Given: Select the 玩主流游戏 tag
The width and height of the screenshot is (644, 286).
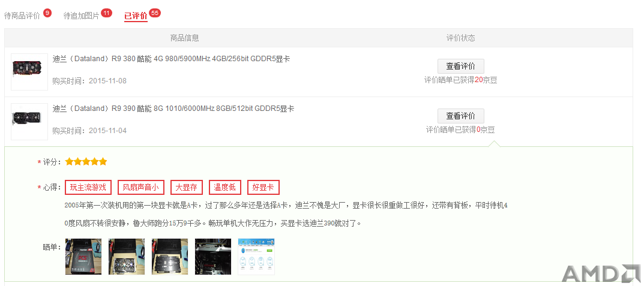Looking at the screenshot, I should (x=88, y=188).
